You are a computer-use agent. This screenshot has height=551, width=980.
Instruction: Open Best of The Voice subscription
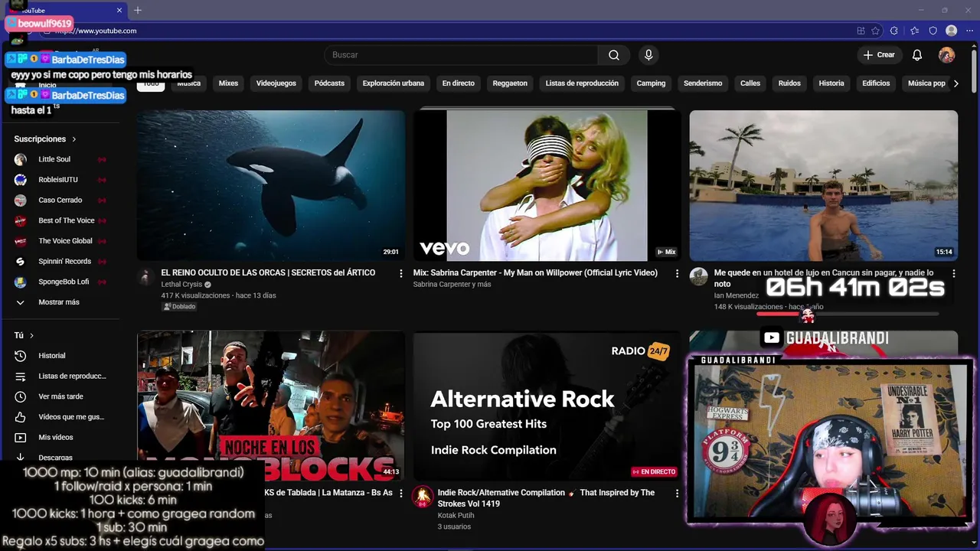tap(67, 220)
